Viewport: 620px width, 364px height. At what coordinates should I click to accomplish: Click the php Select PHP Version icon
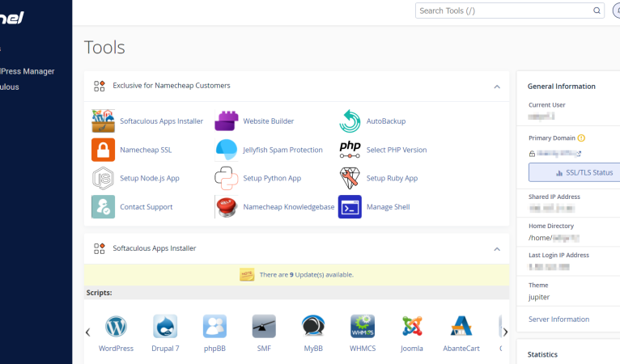350,150
